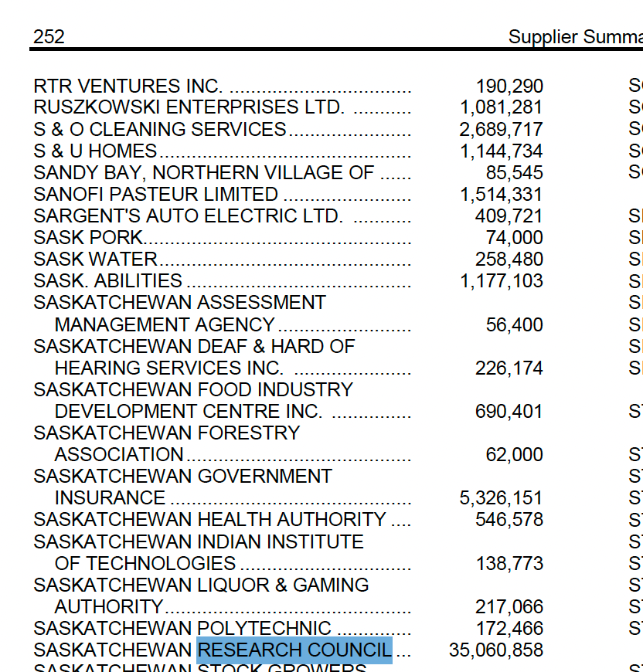
Task: Click the AUTHORITY line under LIQUOR & GAMING
Action: 109,606
